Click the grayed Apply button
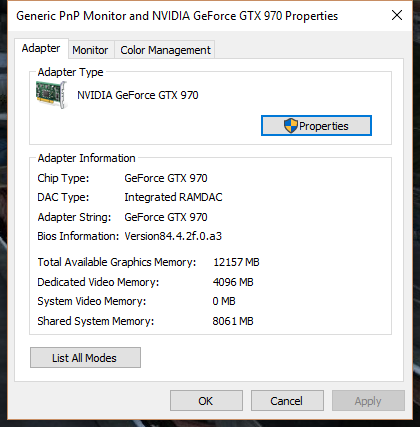The width and height of the screenshot is (420, 427). pyautogui.click(x=368, y=401)
